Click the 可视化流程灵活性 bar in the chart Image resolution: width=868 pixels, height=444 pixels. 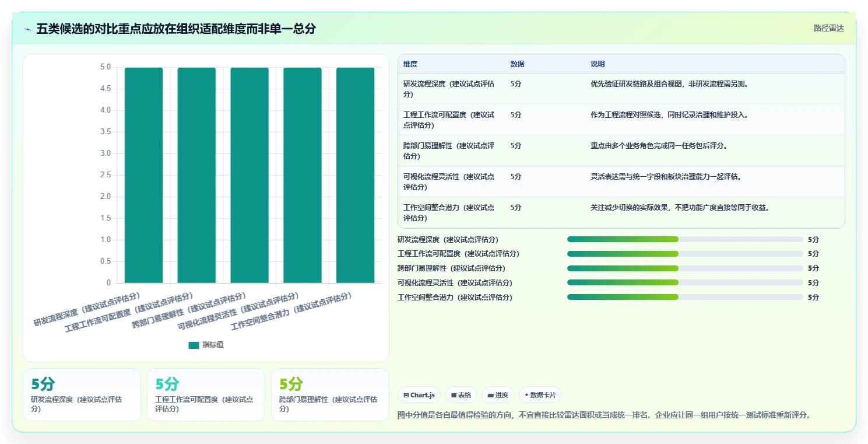pos(303,175)
